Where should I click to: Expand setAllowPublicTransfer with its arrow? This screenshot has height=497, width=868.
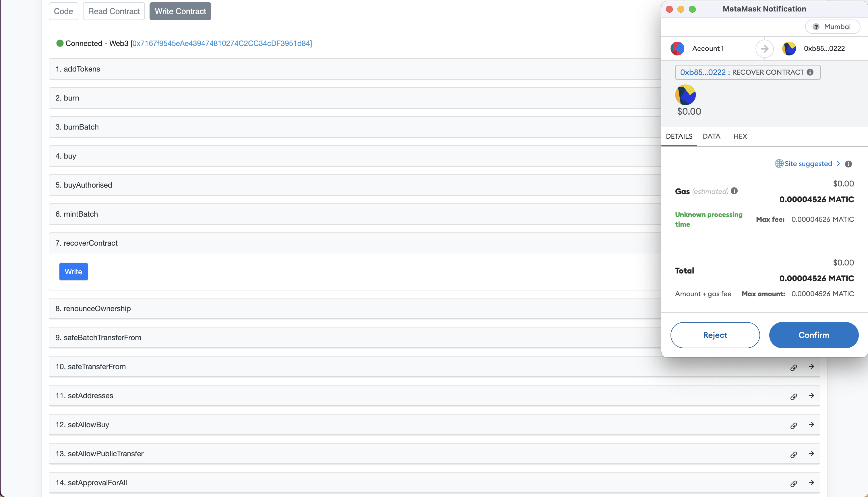point(811,453)
